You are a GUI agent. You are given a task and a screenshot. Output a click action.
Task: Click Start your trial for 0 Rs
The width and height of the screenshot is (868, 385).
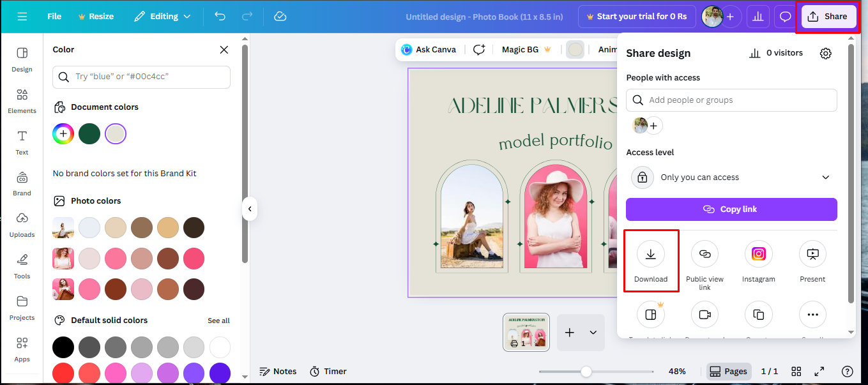coord(637,16)
